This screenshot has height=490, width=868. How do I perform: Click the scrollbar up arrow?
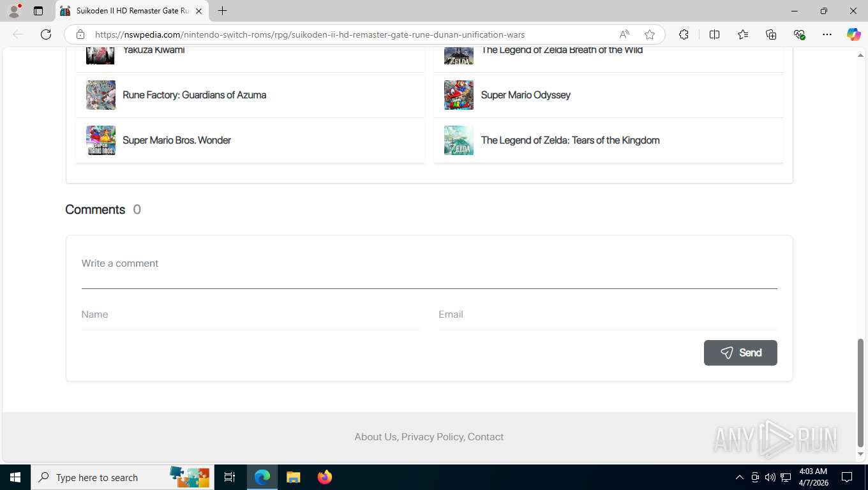pos(860,56)
